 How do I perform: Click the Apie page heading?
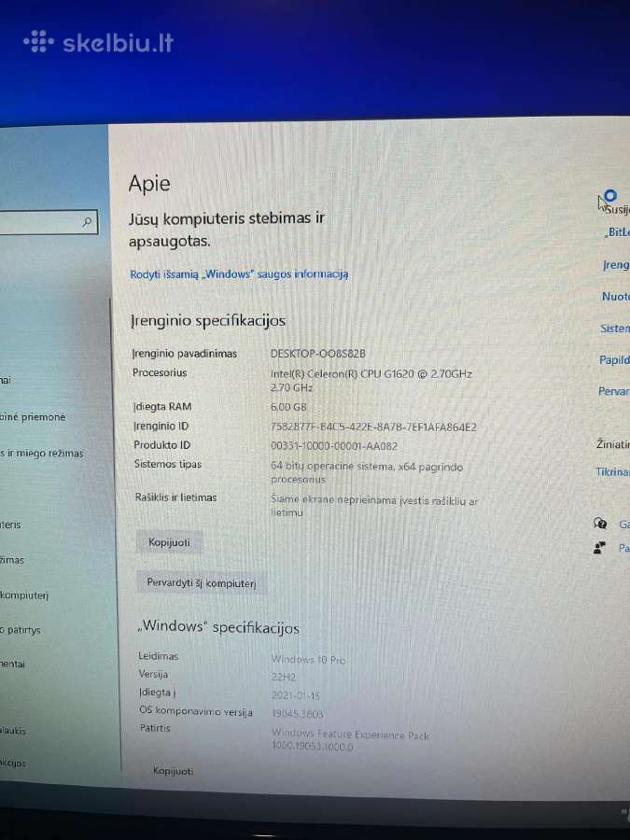pyautogui.click(x=149, y=184)
